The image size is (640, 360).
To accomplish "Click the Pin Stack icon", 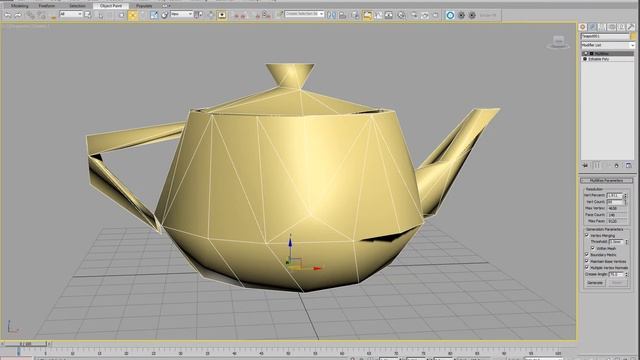I will [x=586, y=165].
